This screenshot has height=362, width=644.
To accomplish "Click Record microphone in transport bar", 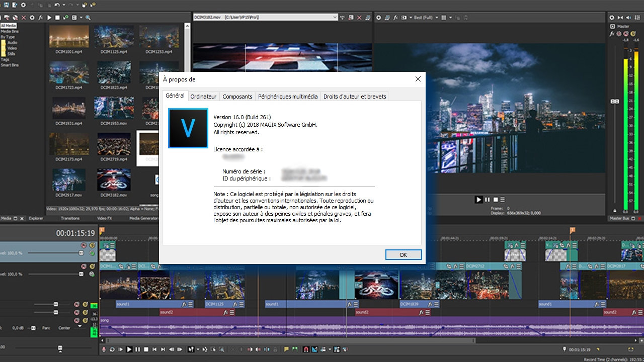I will coord(104,349).
